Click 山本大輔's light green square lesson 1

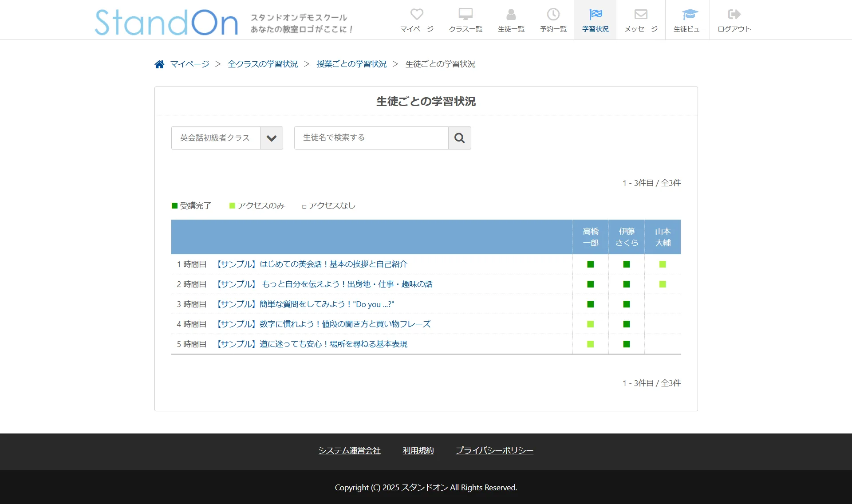(663, 264)
